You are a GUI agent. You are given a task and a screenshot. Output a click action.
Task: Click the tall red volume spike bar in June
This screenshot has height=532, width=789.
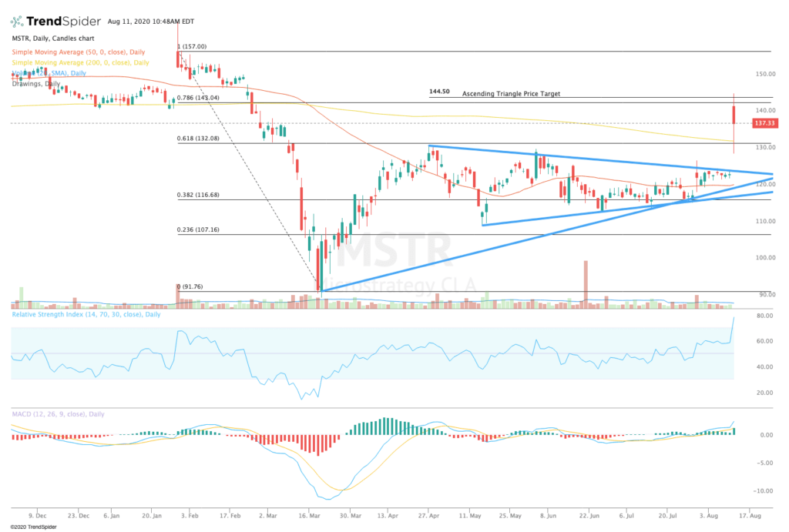[586, 284]
